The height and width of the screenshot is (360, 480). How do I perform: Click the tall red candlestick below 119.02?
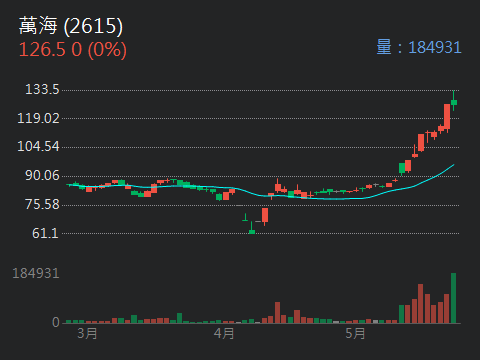coord(447,117)
